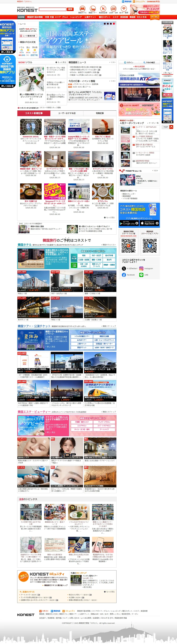Open PARADISE Casino Walkerhill banner
177x644 pixels.
pyautogui.click(x=139, y=94)
